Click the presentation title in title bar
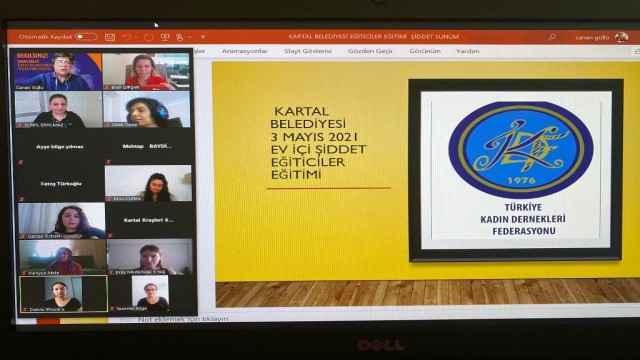This screenshot has width=640, height=360. point(373,37)
